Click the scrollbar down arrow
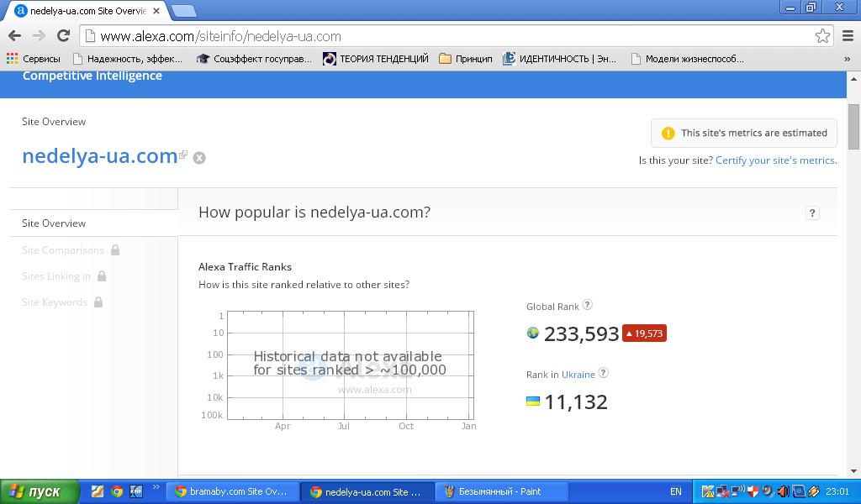861x504 pixels. (x=853, y=471)
